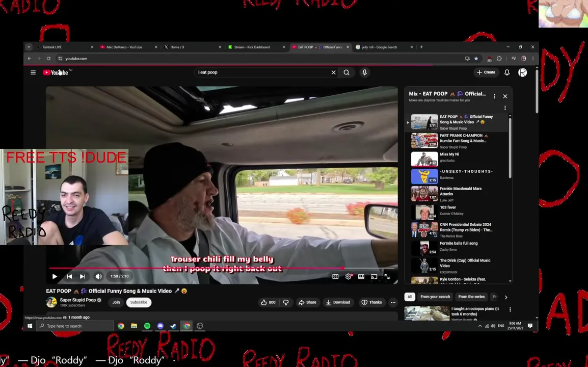
Task: Subscribe to Super Stupid Poop
Action: point(139,302)
